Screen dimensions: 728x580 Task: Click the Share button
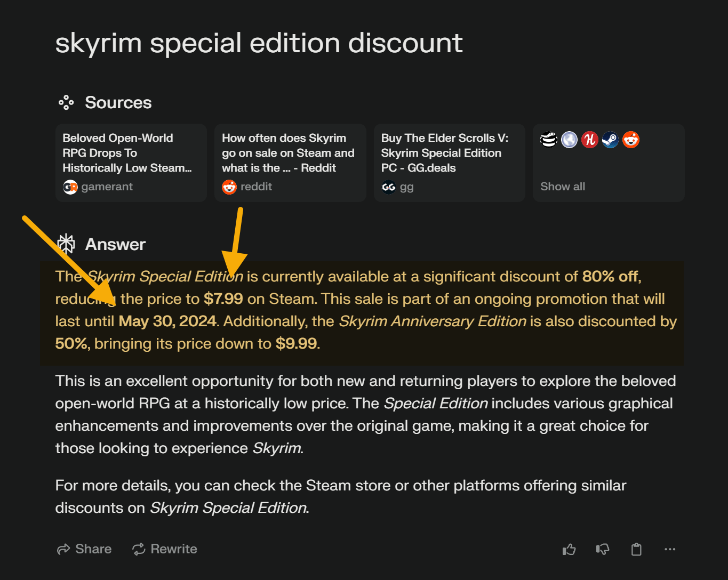(83, 549)
